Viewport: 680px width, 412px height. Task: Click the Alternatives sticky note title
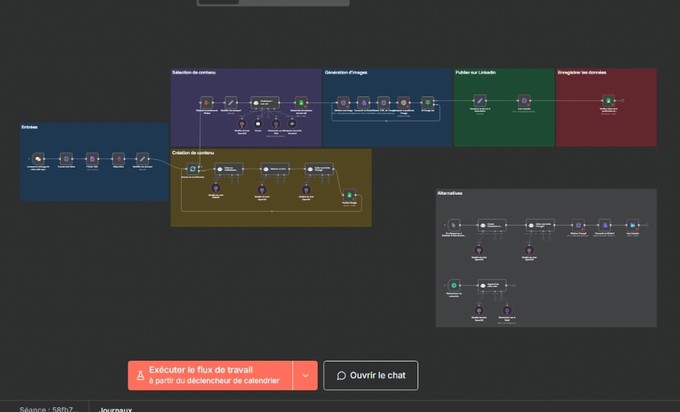tap(450, 193)
